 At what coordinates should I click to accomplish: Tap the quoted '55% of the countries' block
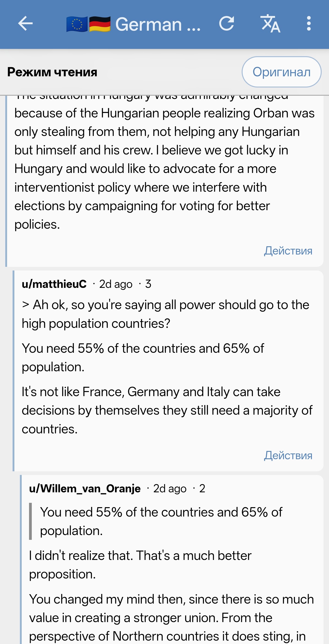161,521
